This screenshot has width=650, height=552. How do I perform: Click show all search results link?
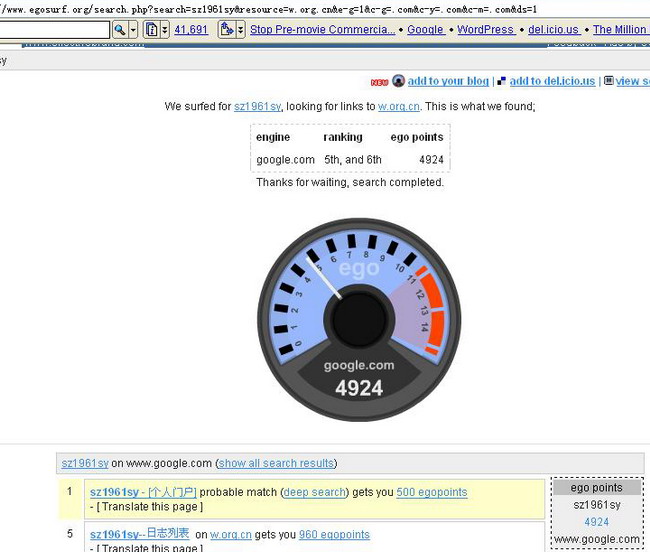pyautogui.click(x=277, y=463)
